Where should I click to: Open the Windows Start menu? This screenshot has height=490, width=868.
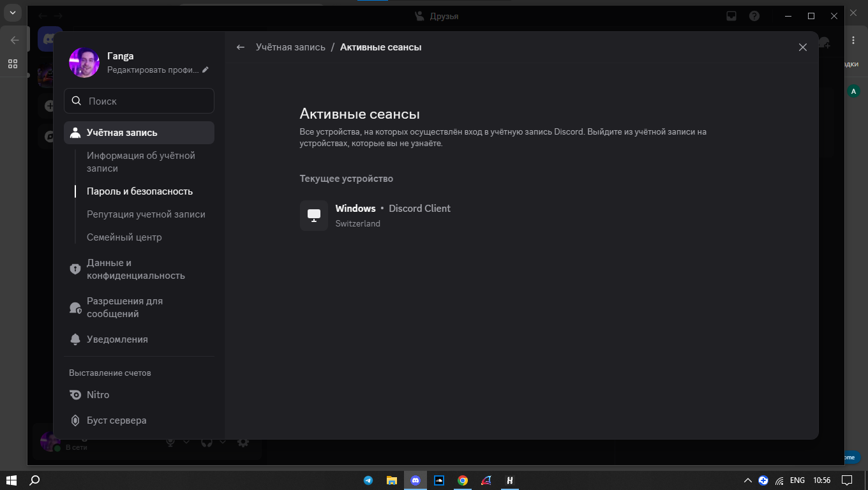pos(11,480)
